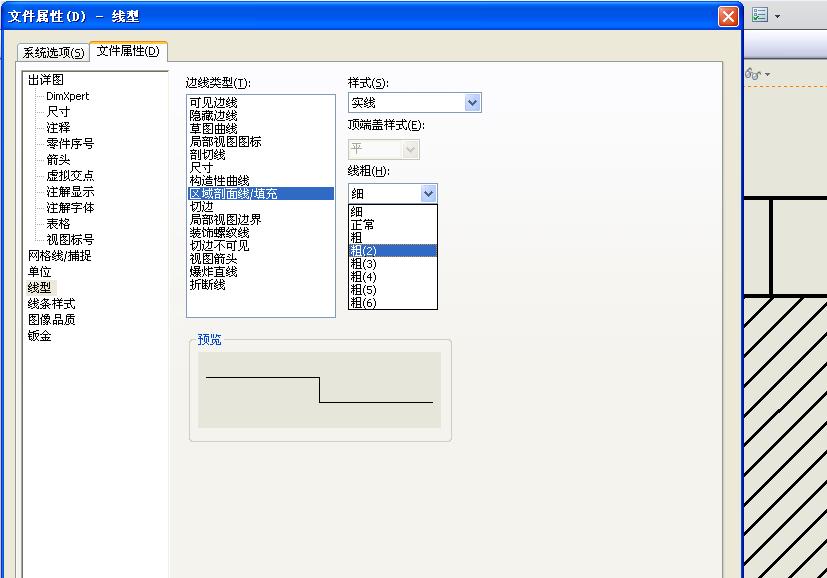Select 单位 in the left tree

click(40, 272)
